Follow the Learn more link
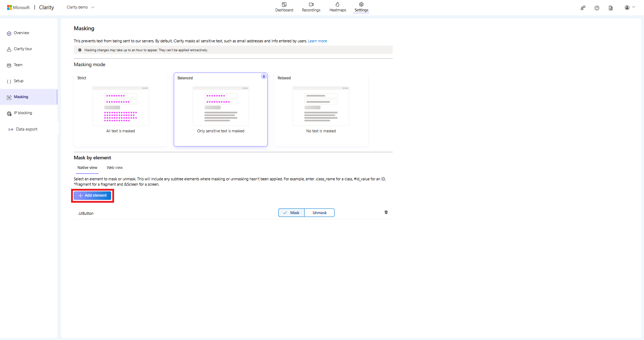The image size is (644, 340). (317, 41)
